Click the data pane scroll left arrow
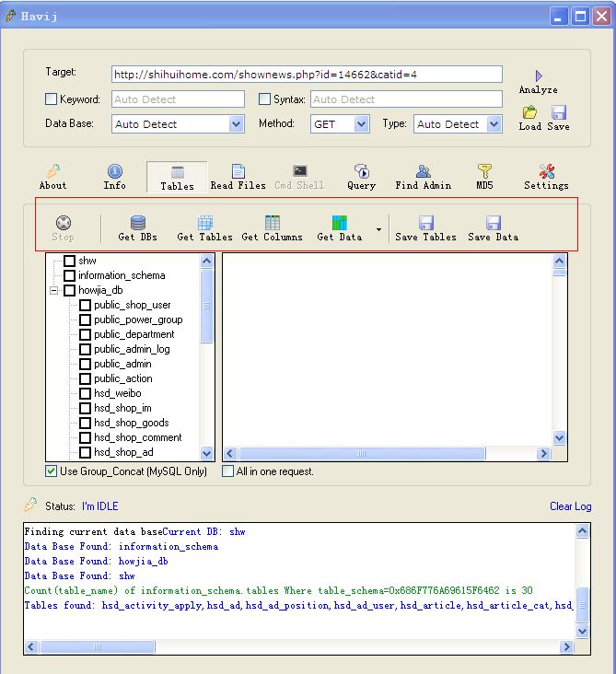Viewport: 616px width, 674px height. 230,454
